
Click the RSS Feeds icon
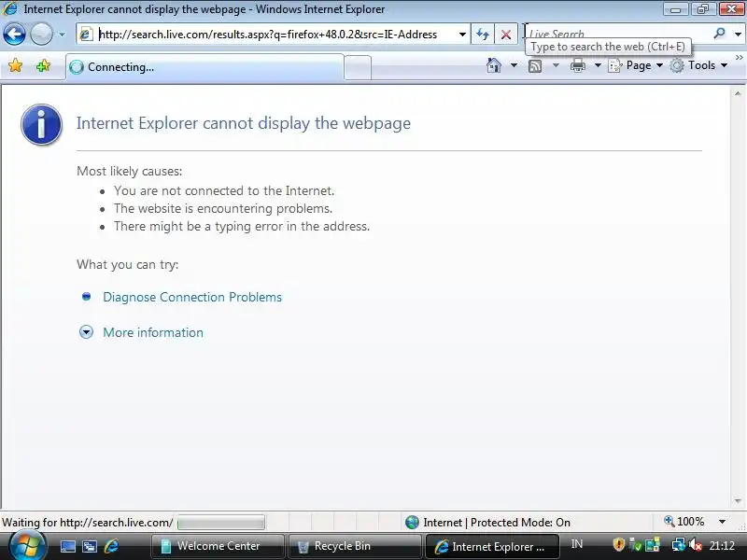535,65
